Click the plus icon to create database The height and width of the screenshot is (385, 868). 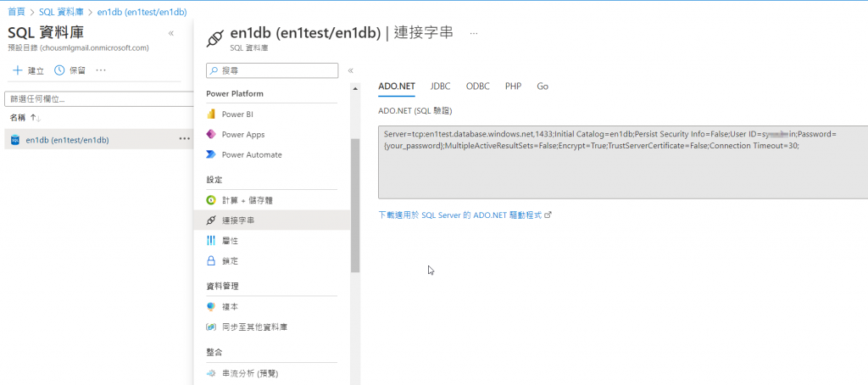[x=18, y=70]
